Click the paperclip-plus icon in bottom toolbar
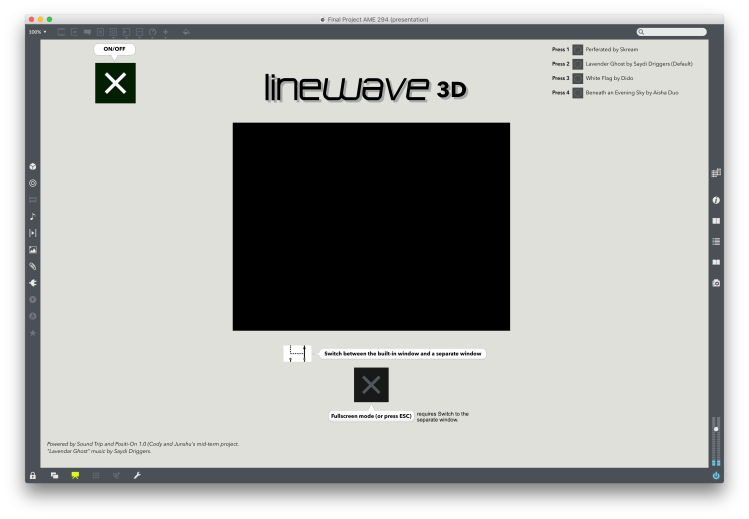This screenshot has height=519, width=749. click(x=117, y=476)
